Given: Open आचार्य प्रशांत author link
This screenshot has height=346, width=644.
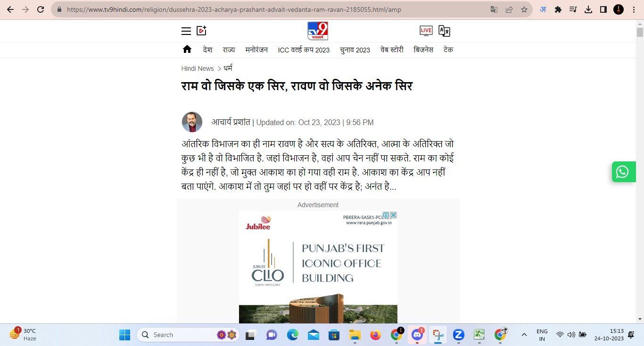Looking at the screenshot, I should (x=231, y=122).
